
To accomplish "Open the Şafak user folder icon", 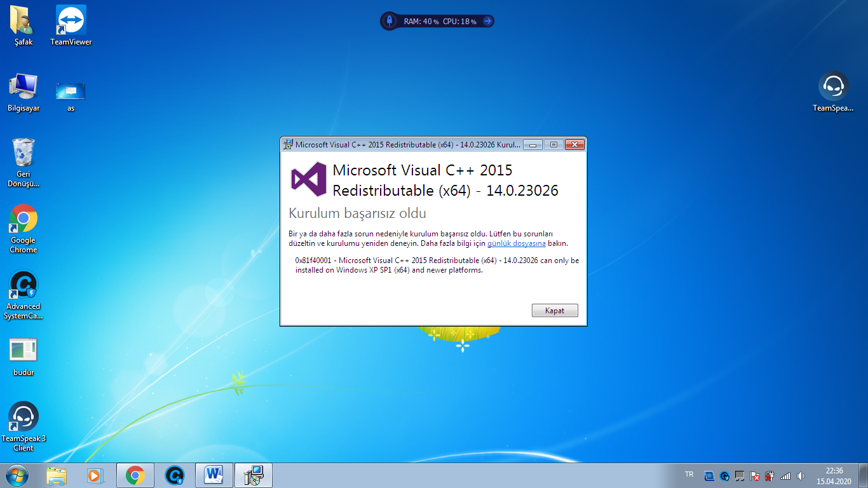I will tap(24, 25).
